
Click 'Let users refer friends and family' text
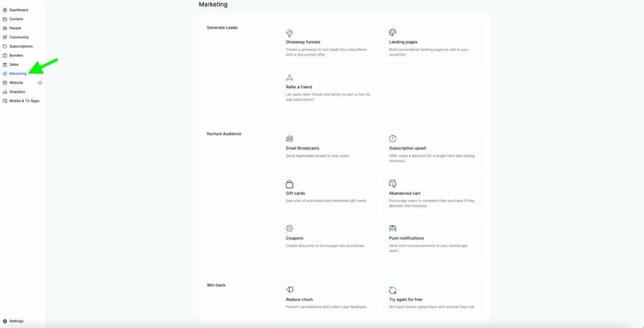point(328,97)
